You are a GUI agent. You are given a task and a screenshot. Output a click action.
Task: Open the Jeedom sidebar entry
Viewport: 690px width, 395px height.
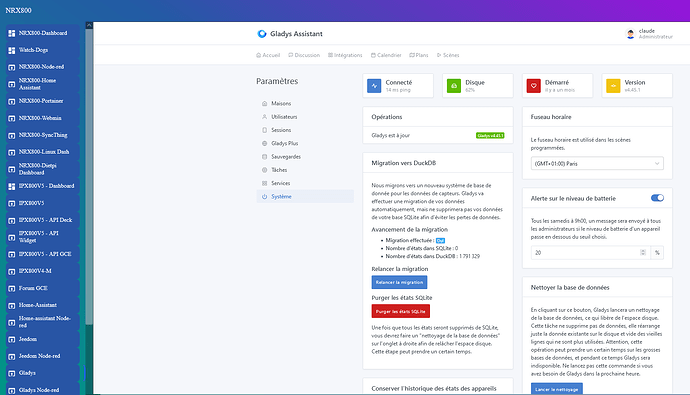coord(43,339)
